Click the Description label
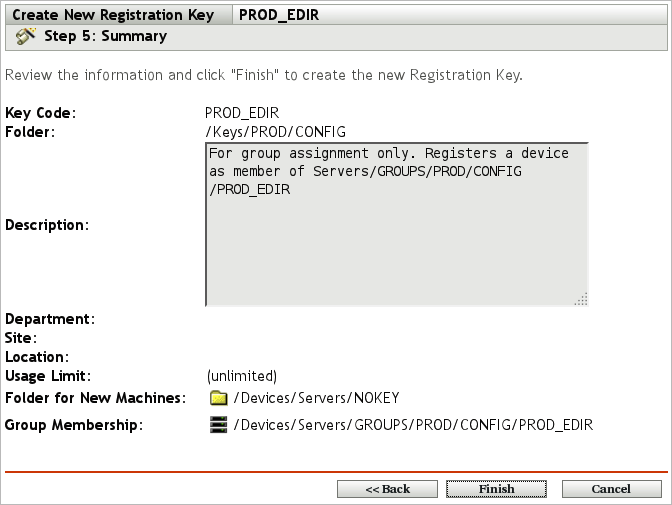 click(47, 225)
